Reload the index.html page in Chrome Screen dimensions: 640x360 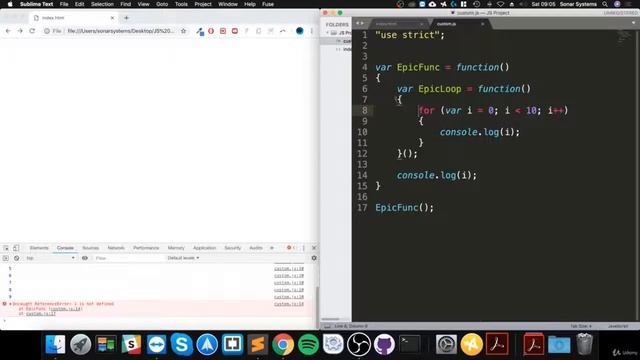coord(32,31)
